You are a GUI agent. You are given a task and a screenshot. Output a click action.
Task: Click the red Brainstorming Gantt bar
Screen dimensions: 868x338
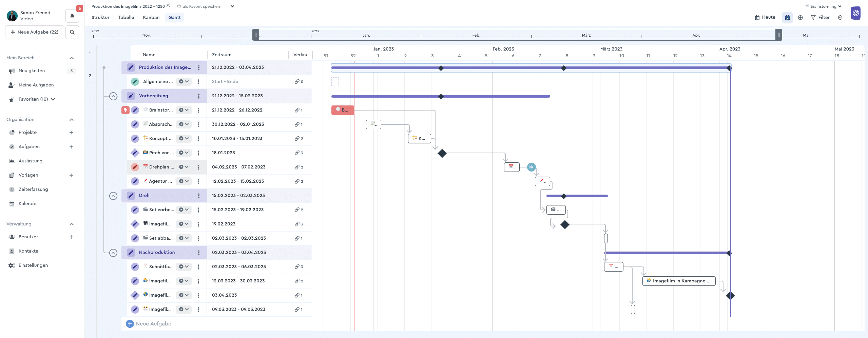[343, 110]
